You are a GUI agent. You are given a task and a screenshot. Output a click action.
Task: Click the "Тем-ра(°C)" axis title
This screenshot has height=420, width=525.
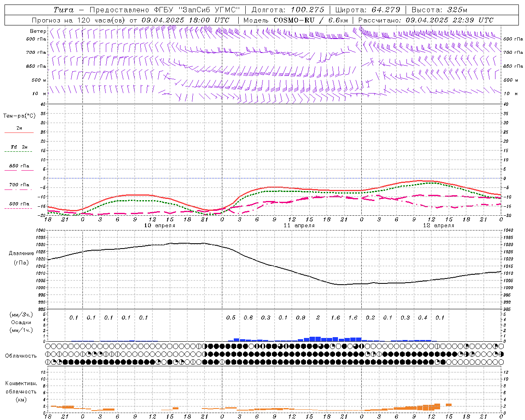(19, 116)
